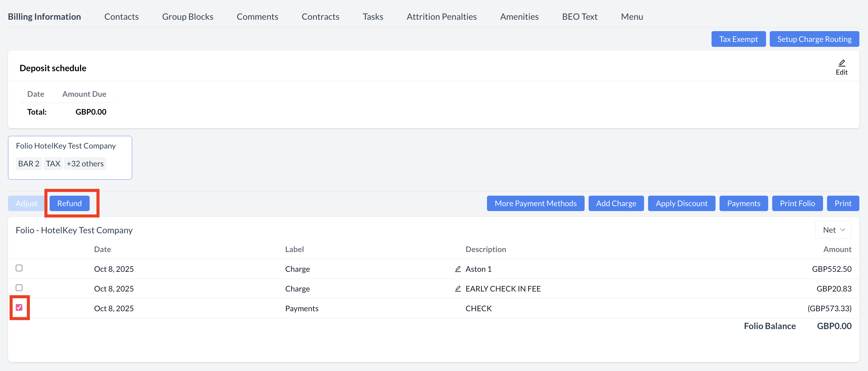The height and width of the screenshot is (371, 868).
Task: Tick the EARLY CHECK IN FEE checkbox
Action: [x=19, y=288]
